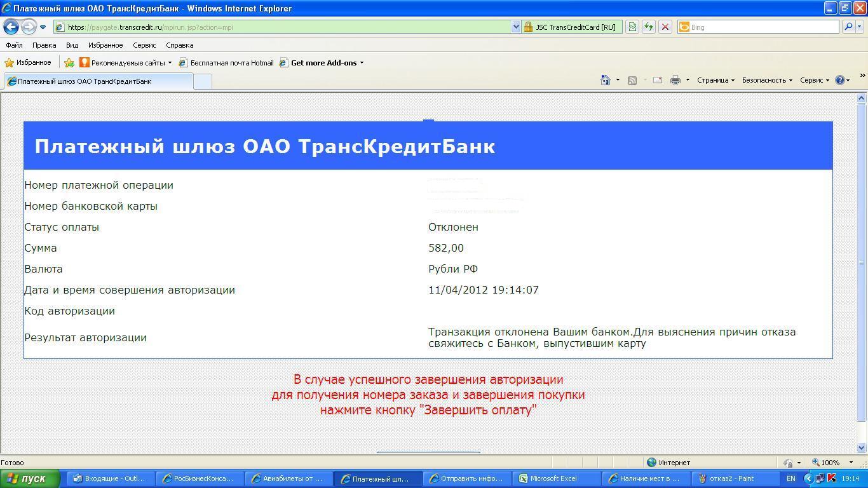Click the vertical scrollbar down arrow
Image resolution: width=868 pixels, height=488 pixels.
pyautogui.click(x=862, y=447)
